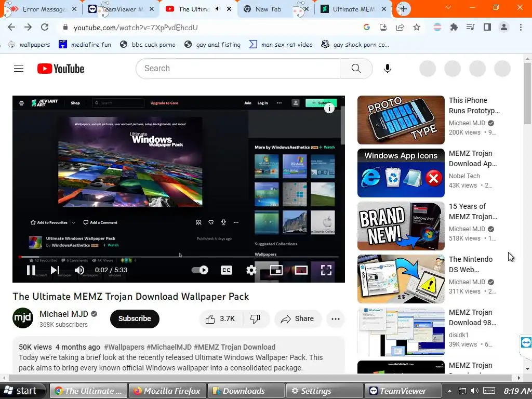The image size is (532, 399).
Task: Switch to the Ultimate MEM DeviantArt tab
Action: pos(353,9)
